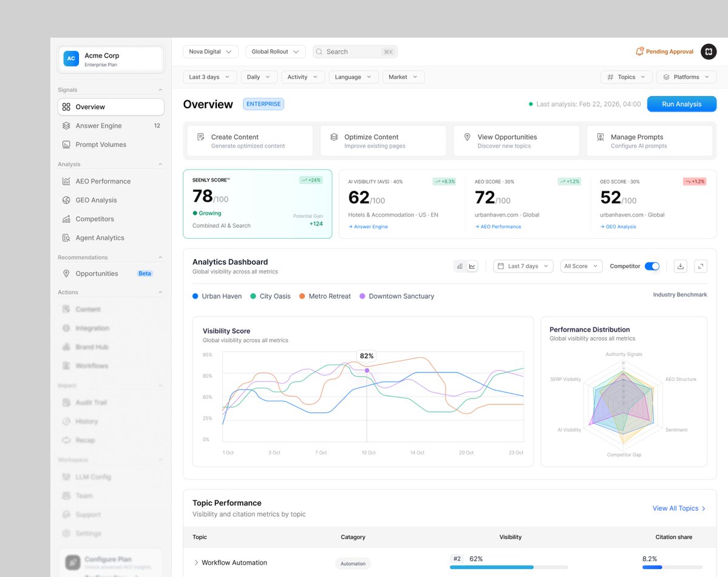Click the expand fullscreen dashboard icon

[701, 266]
